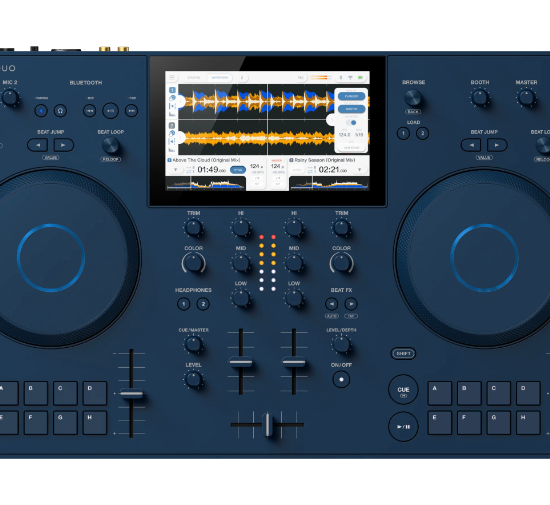
Task: Select the deck 2 number icon beside waveform
Action: point(172,125)
